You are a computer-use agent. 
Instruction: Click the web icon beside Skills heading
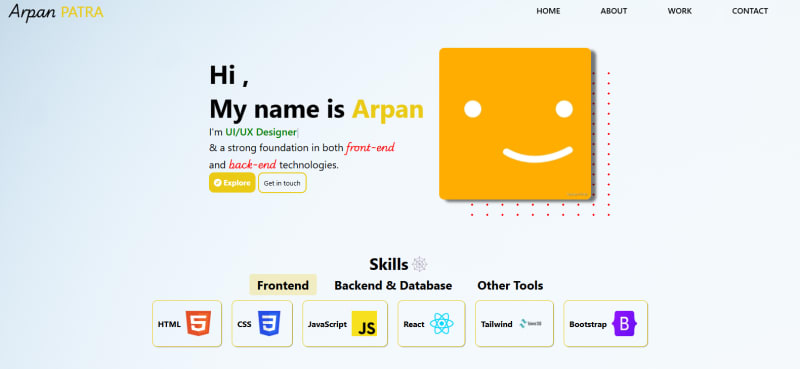419,264
